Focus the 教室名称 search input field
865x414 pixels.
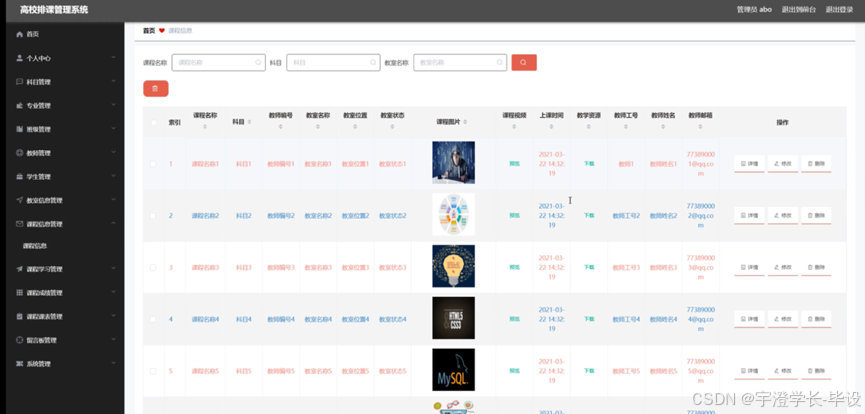(x=460, y=62)
